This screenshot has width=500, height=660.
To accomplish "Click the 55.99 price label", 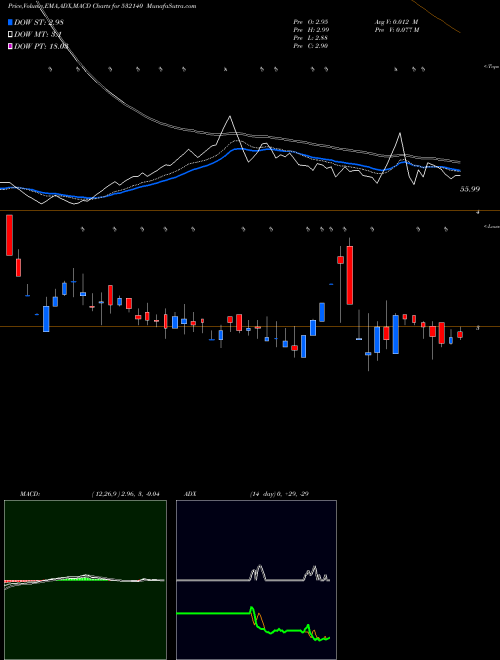I will coord(470,189).
